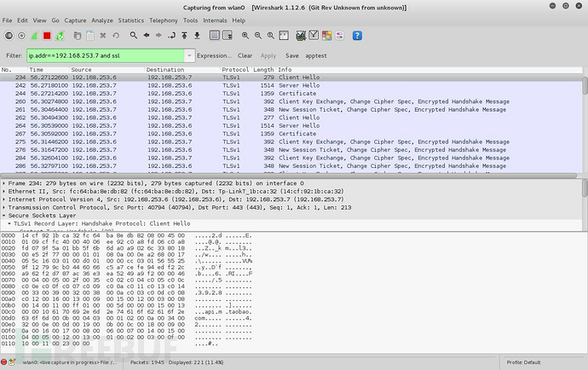The width and height of the screenshot is (588, 370).
Task: Click packet list horizontal scrollbar
Action: coord(288,176)
